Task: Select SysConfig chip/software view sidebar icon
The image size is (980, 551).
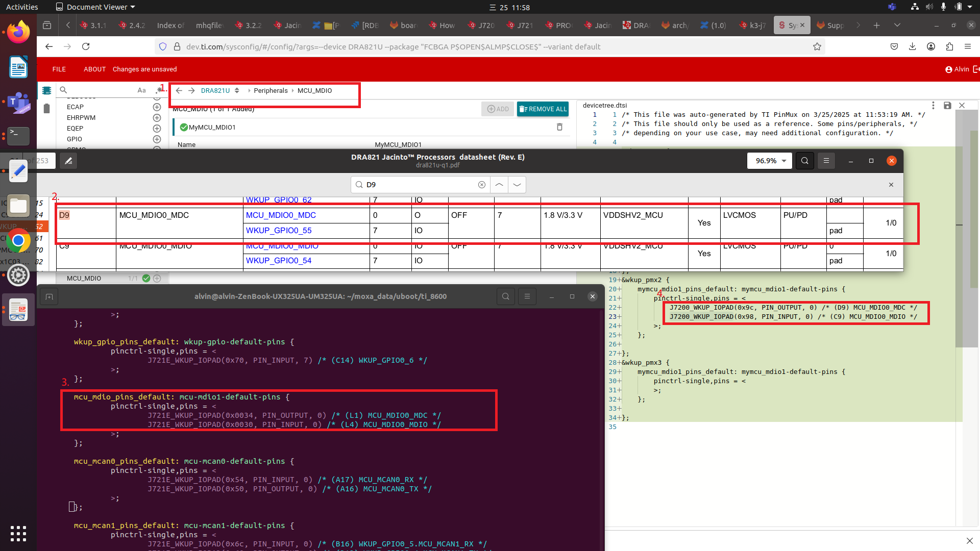Action: pos(46,90)
